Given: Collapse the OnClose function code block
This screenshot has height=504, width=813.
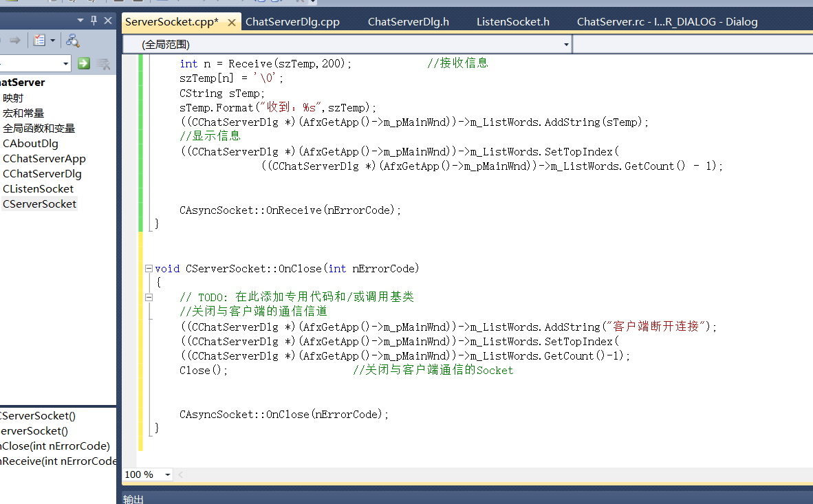Looking at the screenshot, I should 149,268.
